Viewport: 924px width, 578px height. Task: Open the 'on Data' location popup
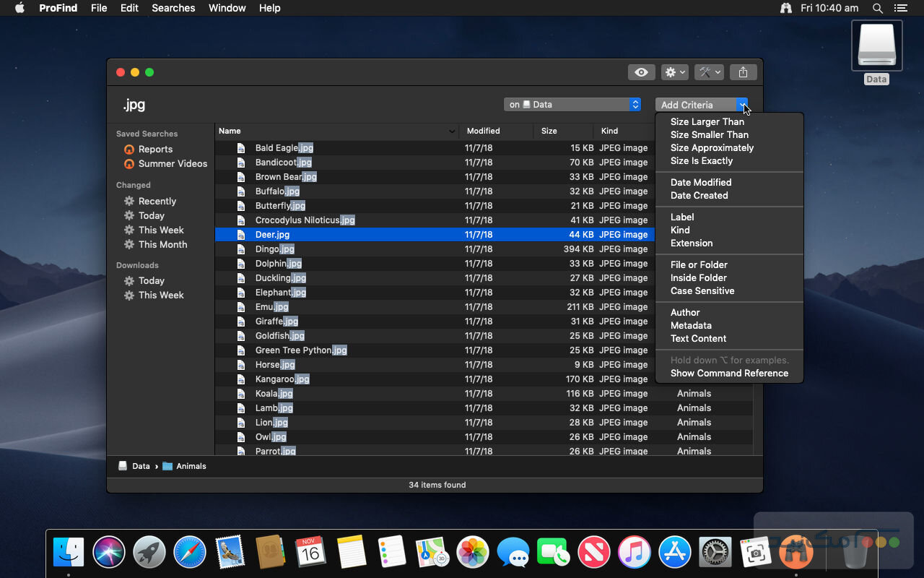point(572,105)
